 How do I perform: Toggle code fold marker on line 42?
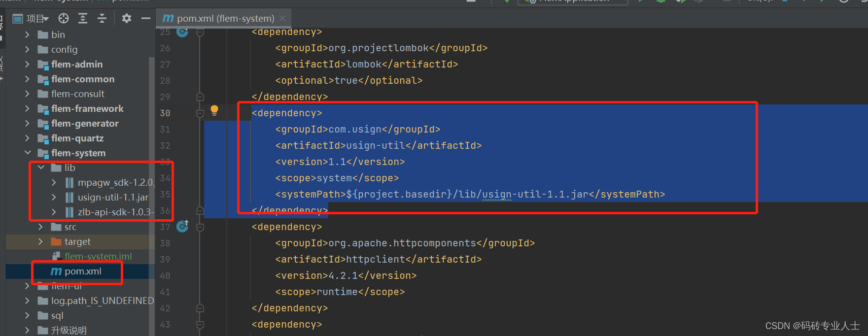(200, 308)
